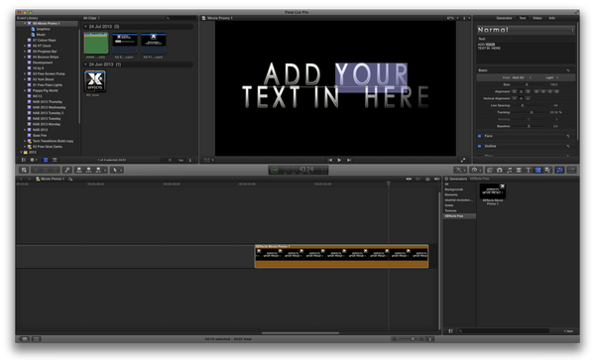This screenshot has width=595, height=364.
Task: Switch to Video inspector tab
Action: 536,18
